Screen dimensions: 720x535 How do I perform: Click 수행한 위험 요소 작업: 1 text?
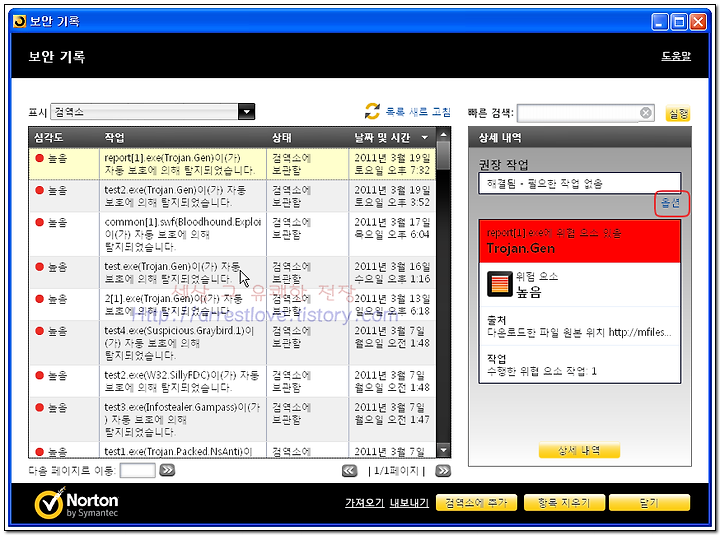542,371
